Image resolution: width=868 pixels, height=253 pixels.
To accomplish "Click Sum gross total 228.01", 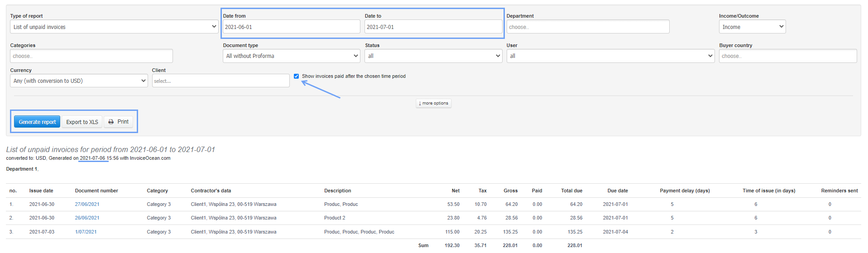I will 510,245.
